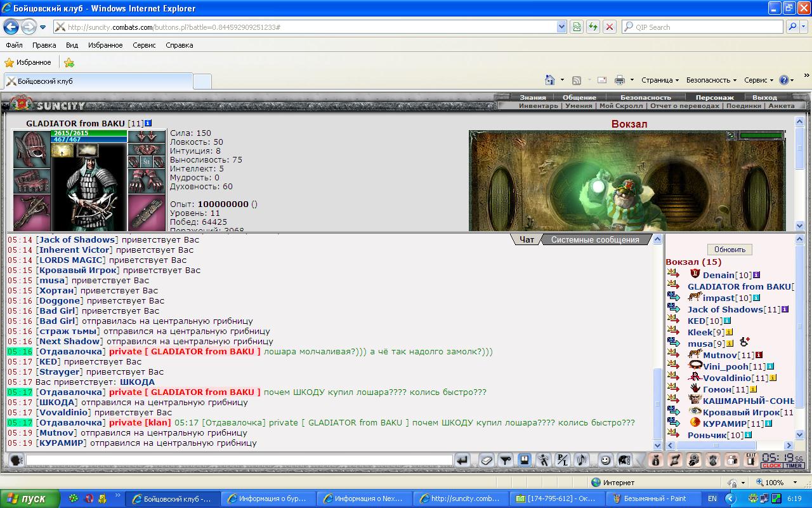The image size is (812, 508).
Task: Click the speaking head icon left of chat input
Action: pyautogui.click(x=16, y=460)
